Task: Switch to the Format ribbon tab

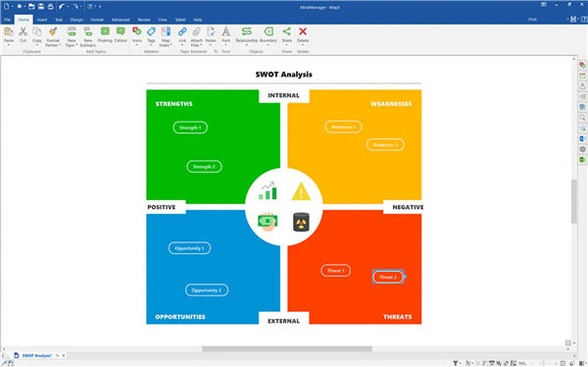Action: (x=97, y=20)
